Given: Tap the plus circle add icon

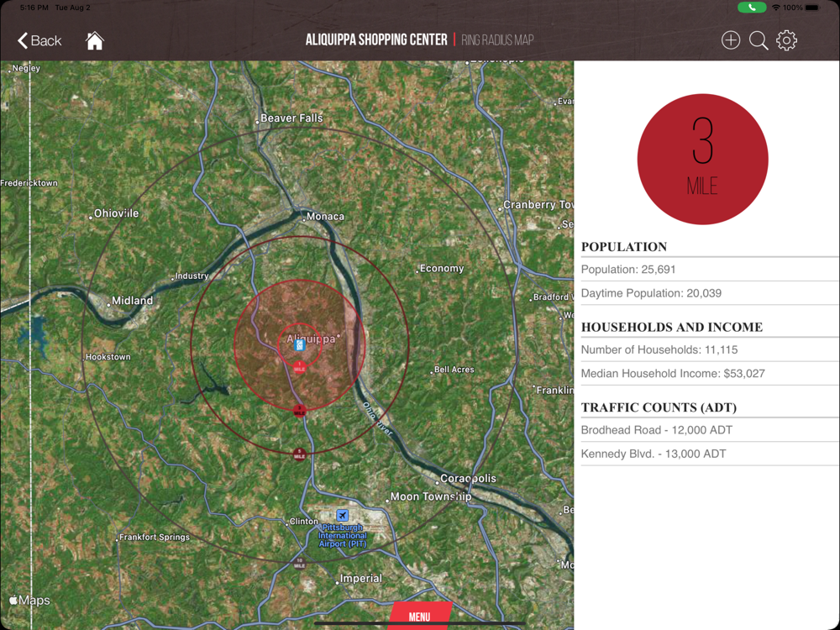Looking at the screenshot, I should pyautogui.click(x=731, y=40).
